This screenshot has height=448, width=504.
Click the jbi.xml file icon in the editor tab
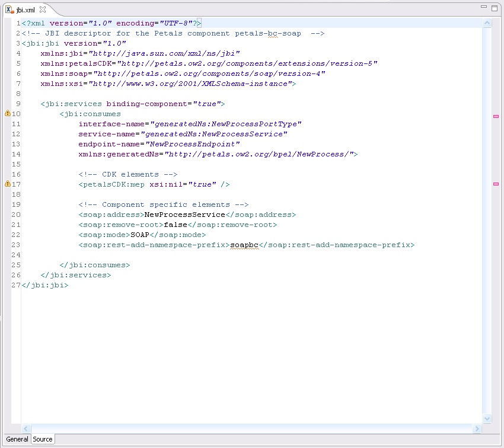[x=9, y=10]
